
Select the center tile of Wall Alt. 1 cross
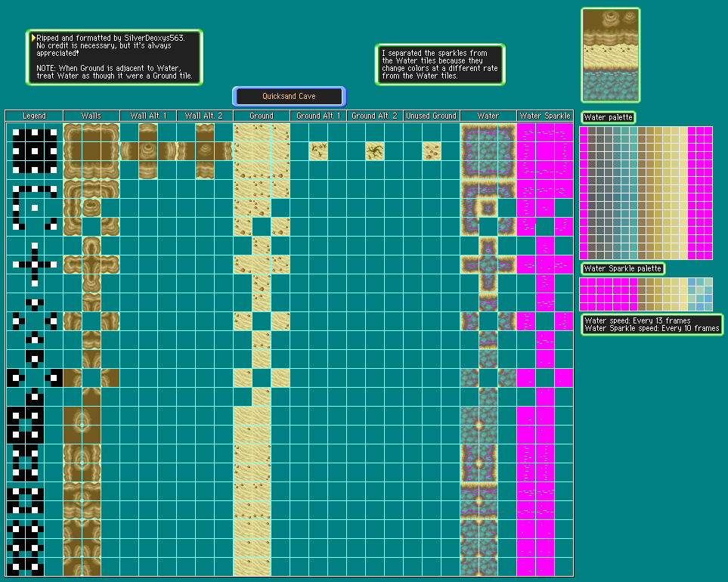[x=148, y=151]
